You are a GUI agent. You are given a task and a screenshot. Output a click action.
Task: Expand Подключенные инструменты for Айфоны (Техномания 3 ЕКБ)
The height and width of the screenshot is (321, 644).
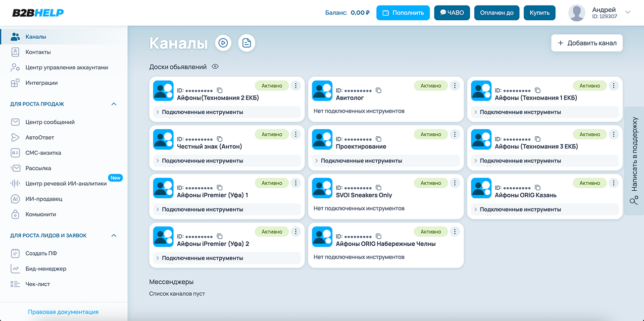(x=545, y=160)
